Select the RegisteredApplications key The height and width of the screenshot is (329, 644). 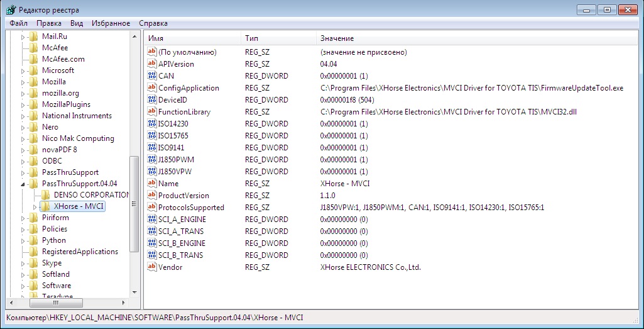(80, 252)
